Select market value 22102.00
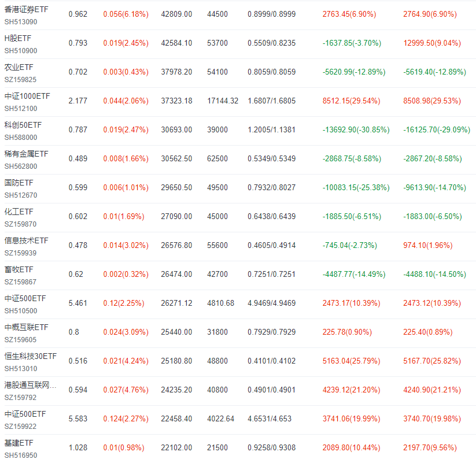Image resolution: width=476 pixels, height=463 pixels. 176,447
